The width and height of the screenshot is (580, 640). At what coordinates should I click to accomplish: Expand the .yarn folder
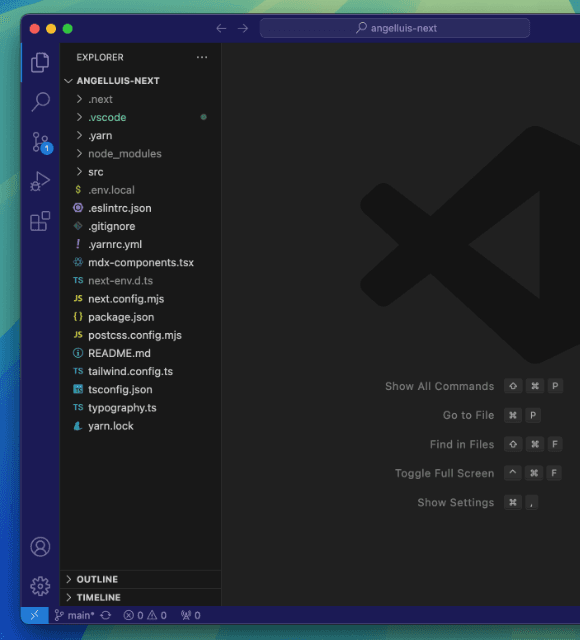tap(80, 135)
